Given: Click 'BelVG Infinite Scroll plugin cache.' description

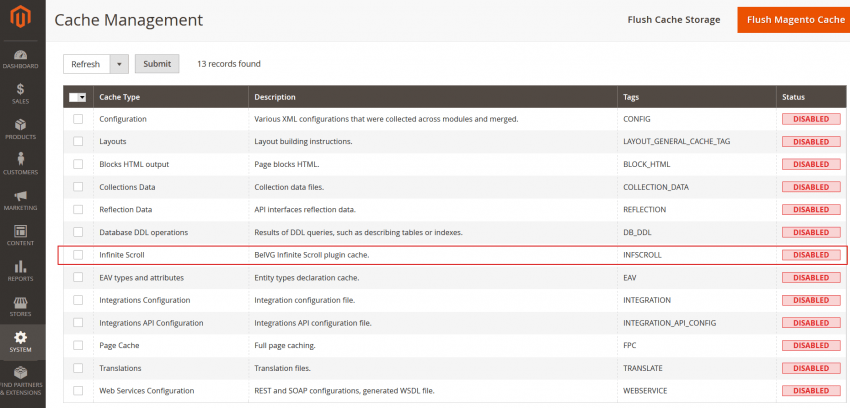Looking at the screenshot, I should [312, 255].
